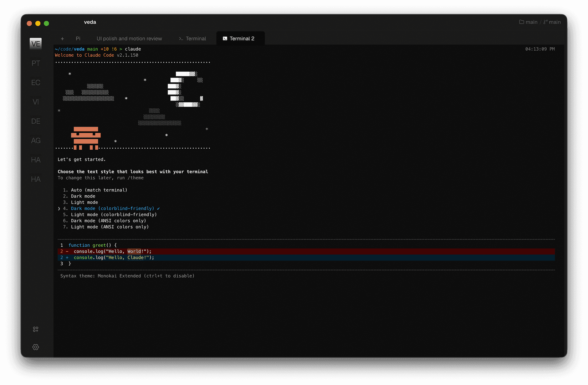Switch to the VI workspace
Image resolution: width=588 pixels, height=385 pixels.
[36, 102]
